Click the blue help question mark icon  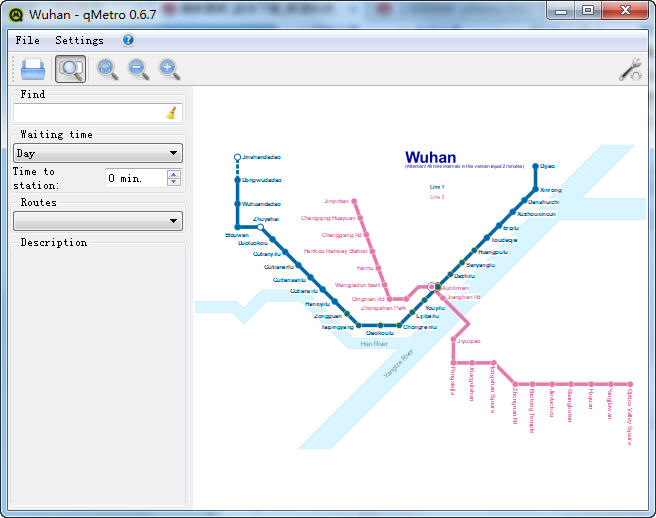[128, 40]
